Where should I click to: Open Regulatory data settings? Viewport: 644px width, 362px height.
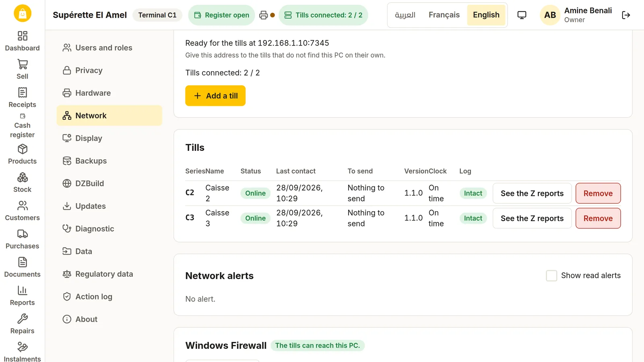coord(109,274)
